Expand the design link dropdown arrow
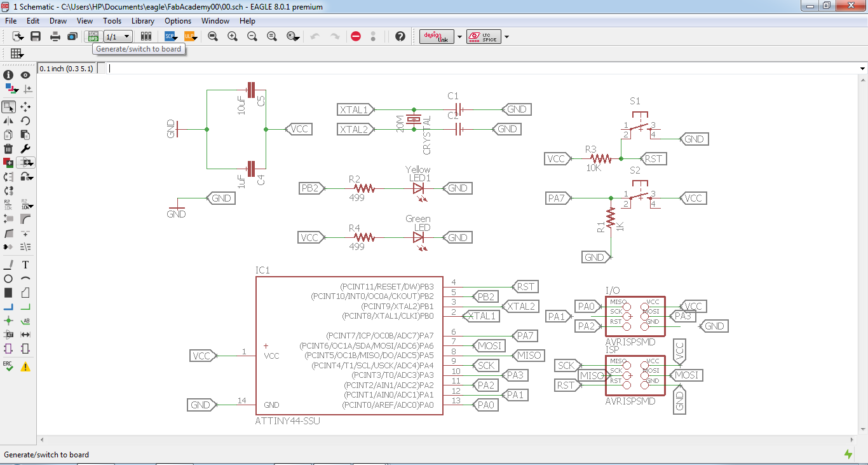Screen dimensions: 868x465 [459, 37]
